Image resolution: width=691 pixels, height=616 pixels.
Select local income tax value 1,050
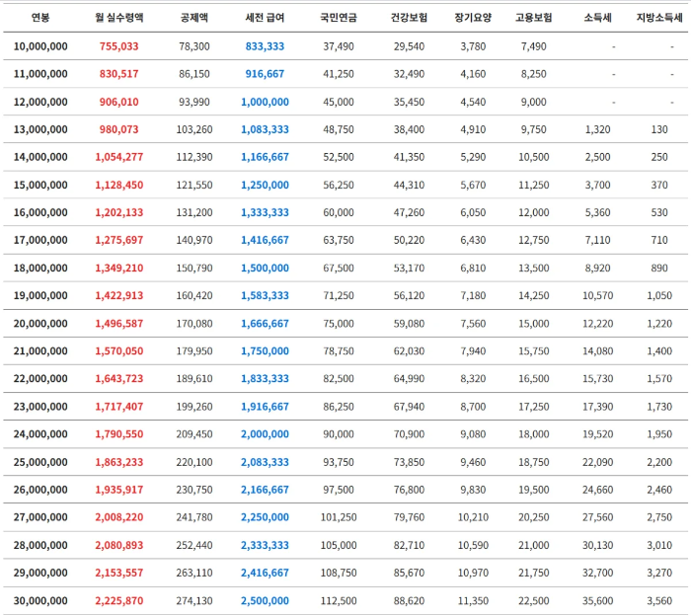pos(659,296)
